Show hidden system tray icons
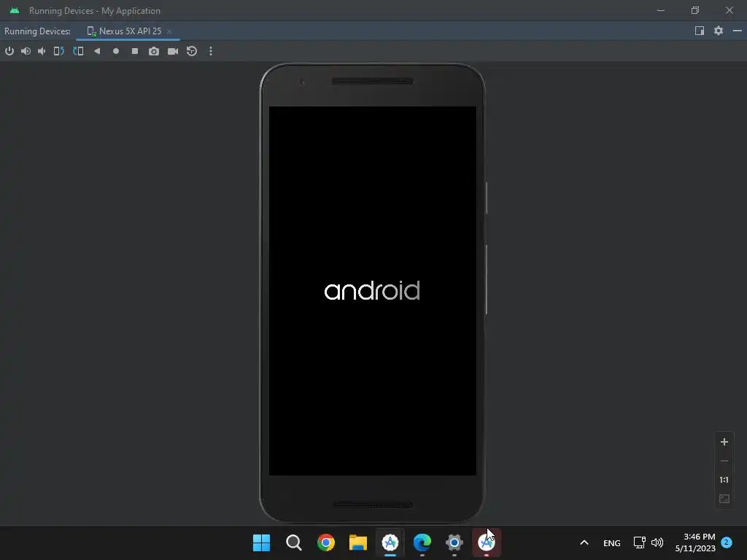This screenshot has height=560, width=747. pos(584,542)
